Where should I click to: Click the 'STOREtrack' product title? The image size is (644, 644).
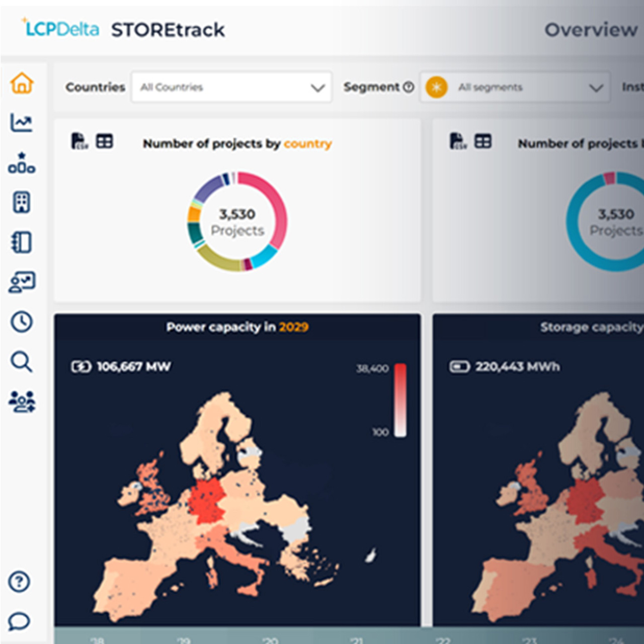tap(168, 30)
